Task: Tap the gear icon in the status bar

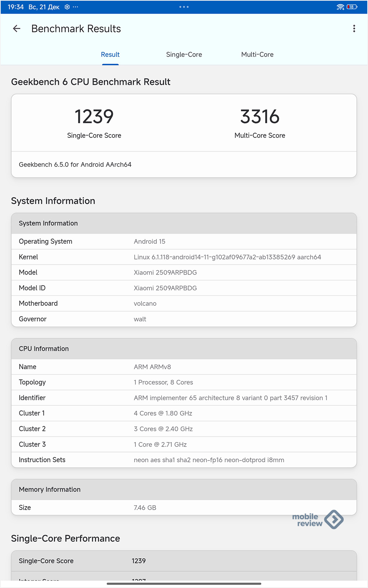Action: pos(67,7)
